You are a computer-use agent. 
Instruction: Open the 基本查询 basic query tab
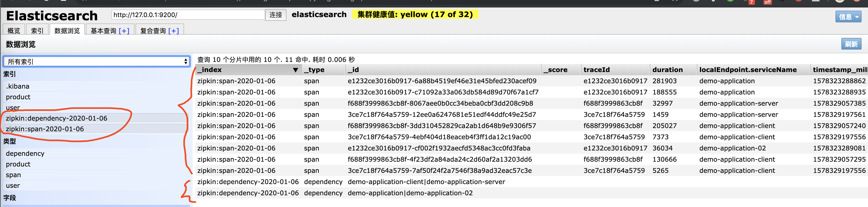[x=103, y=31]
